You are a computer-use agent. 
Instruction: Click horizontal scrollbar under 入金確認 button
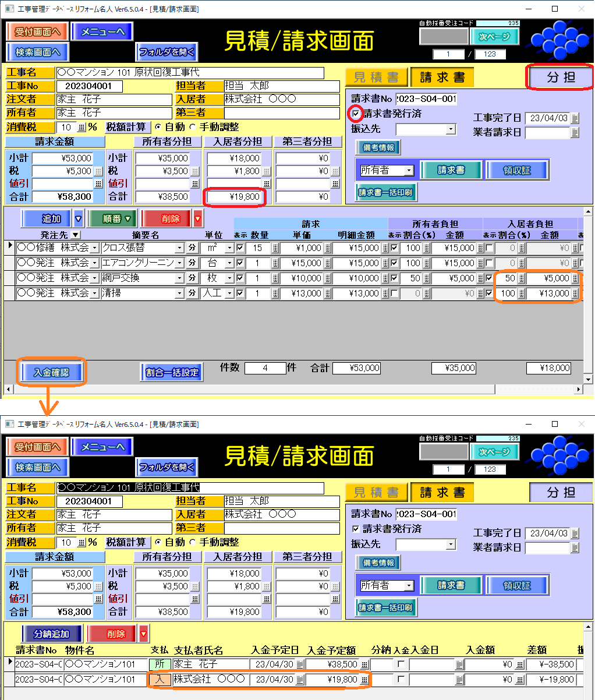tap(291, 390)
